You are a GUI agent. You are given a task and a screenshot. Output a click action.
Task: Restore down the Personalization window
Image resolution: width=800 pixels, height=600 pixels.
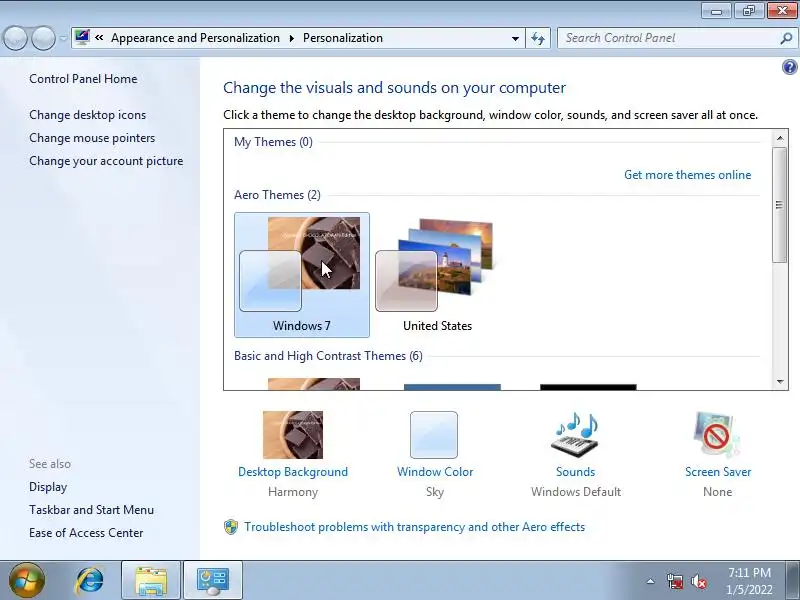[748, 11]
